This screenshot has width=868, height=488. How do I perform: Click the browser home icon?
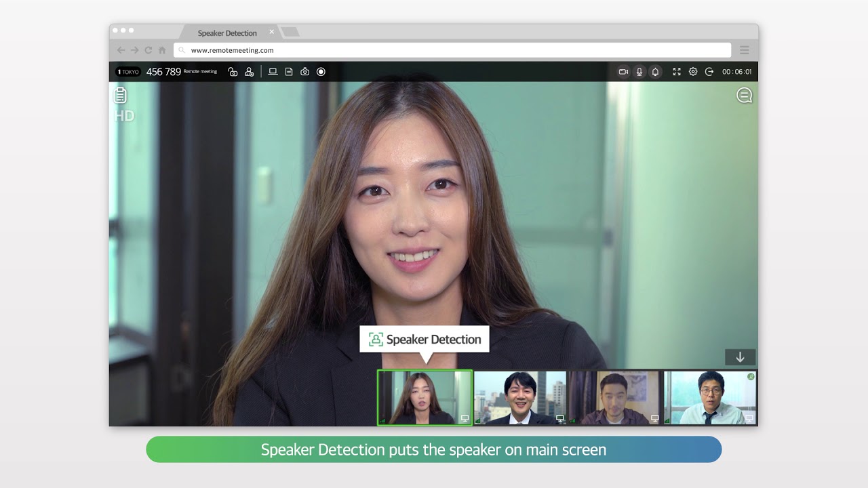[162, 50]
